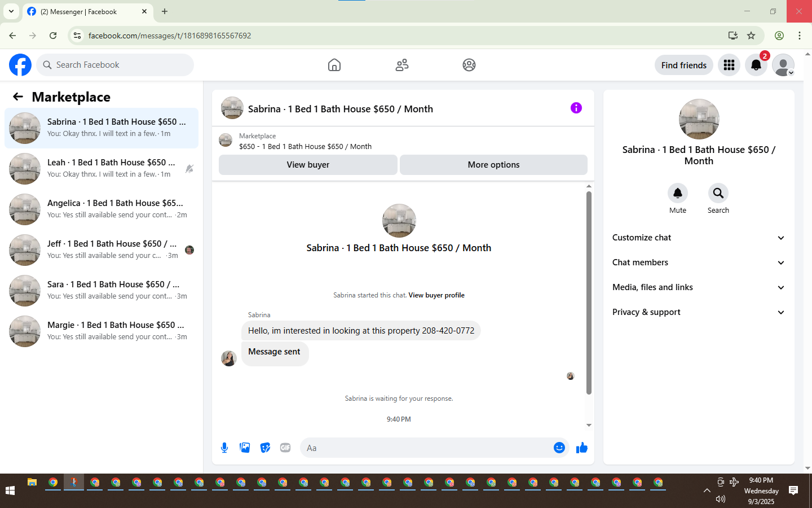Send a voice clip with microphone icon
812x508 pixels.
pyautogui.click(x=224, y=448)
